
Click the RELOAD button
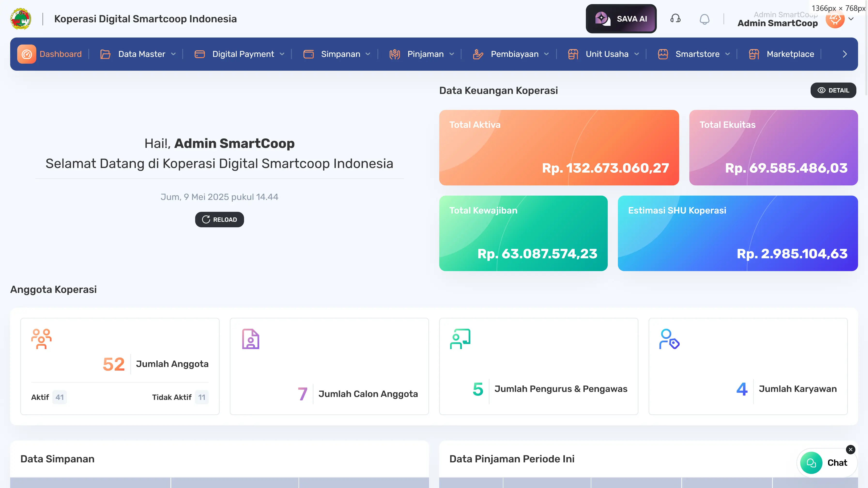[x=219, y=220]
